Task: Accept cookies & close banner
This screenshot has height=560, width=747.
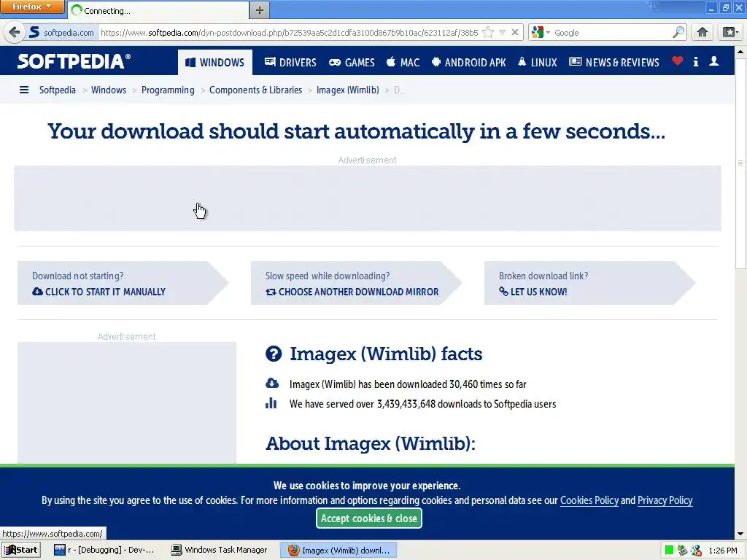Action: 368,518
